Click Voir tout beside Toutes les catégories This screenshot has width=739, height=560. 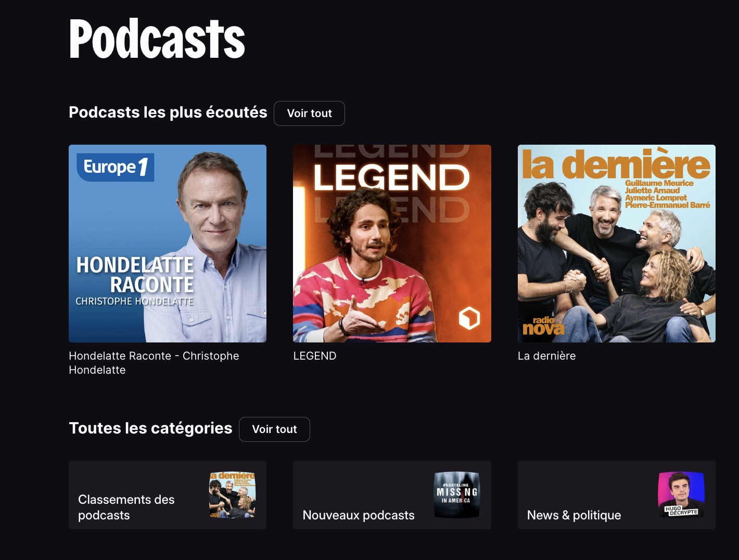coord(274,429)
